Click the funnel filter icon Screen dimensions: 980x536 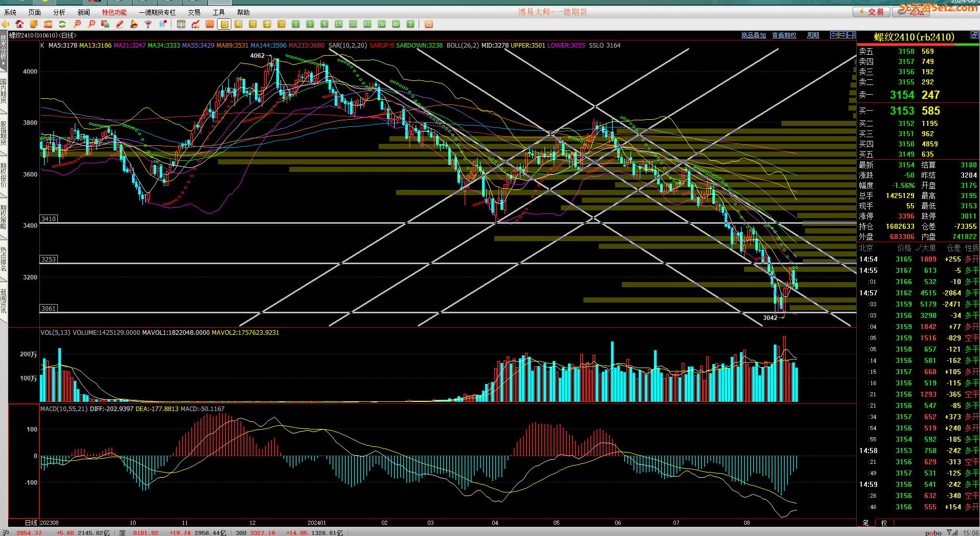[x=148, y=24]
